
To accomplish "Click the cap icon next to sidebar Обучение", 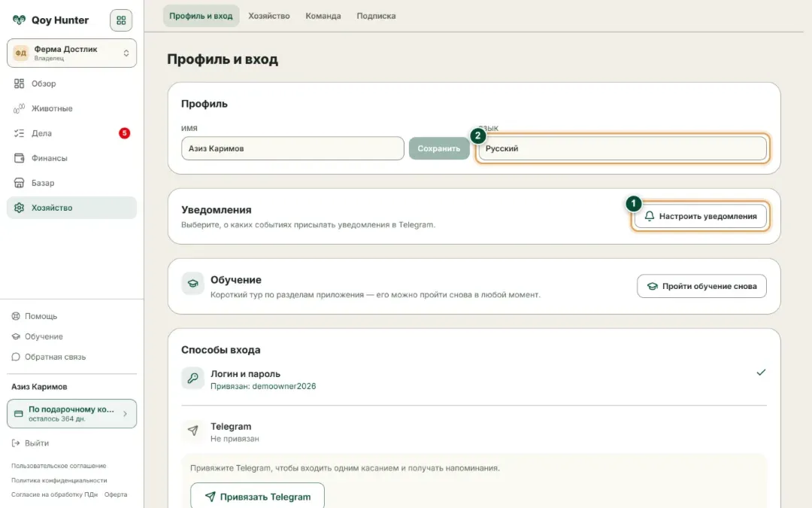I will (16, 336).
